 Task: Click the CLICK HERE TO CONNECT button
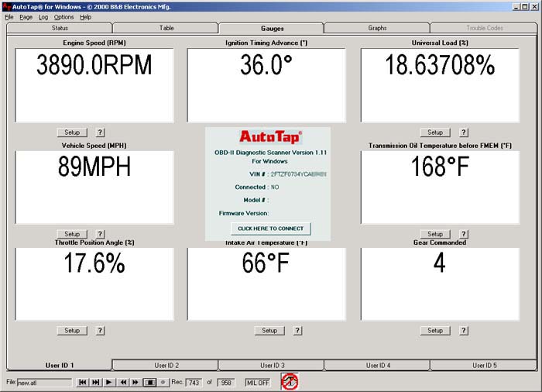pos(271,229)
